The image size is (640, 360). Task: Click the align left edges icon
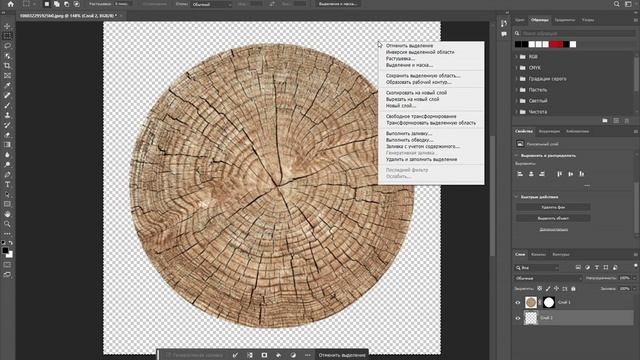click(520, 174)
